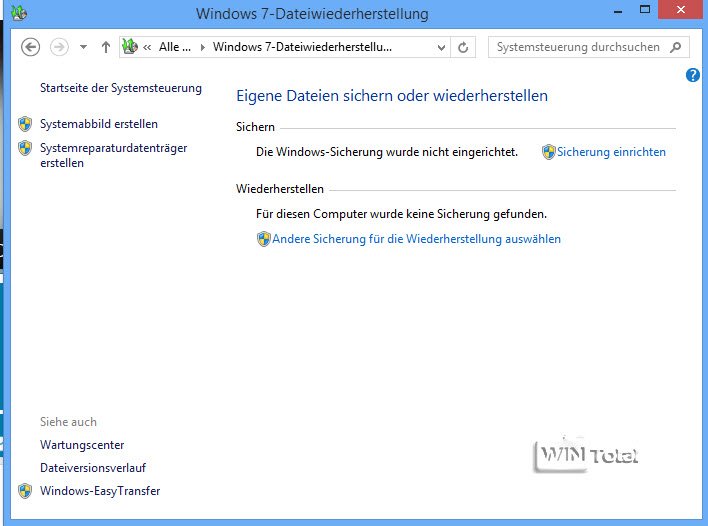Expand the arrow after 'Alle ...' breadcrumb
Image resolution: width=708 pixels, height=526 pixels.
click(202, 47)
